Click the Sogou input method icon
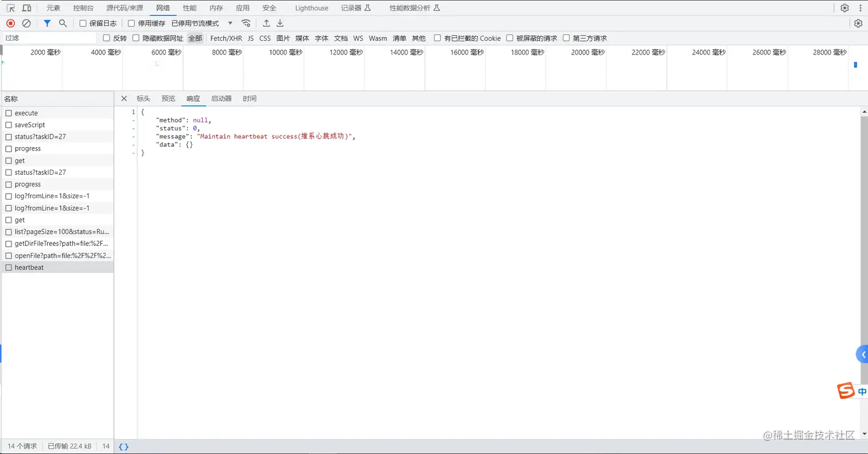Screen dimensions: 868x454 click(x=846, y=391)
